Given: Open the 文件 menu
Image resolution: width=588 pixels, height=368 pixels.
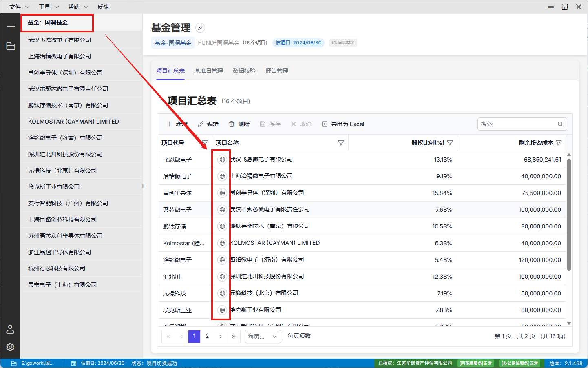Looking at the screenshot, I should [x=19, y=7].
